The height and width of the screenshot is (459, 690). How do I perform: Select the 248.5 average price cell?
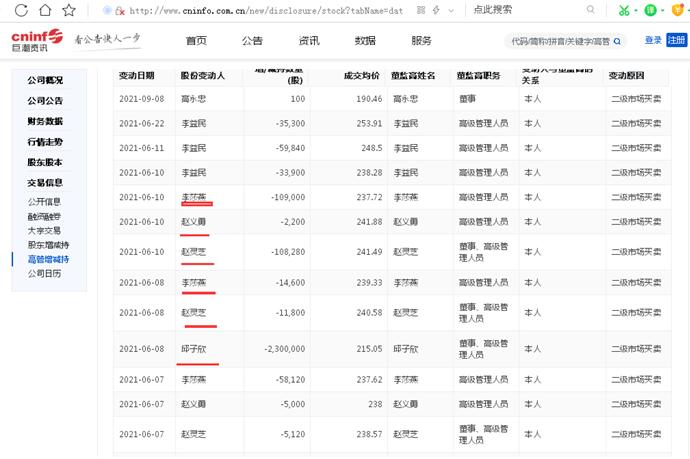tap(372, 148)
